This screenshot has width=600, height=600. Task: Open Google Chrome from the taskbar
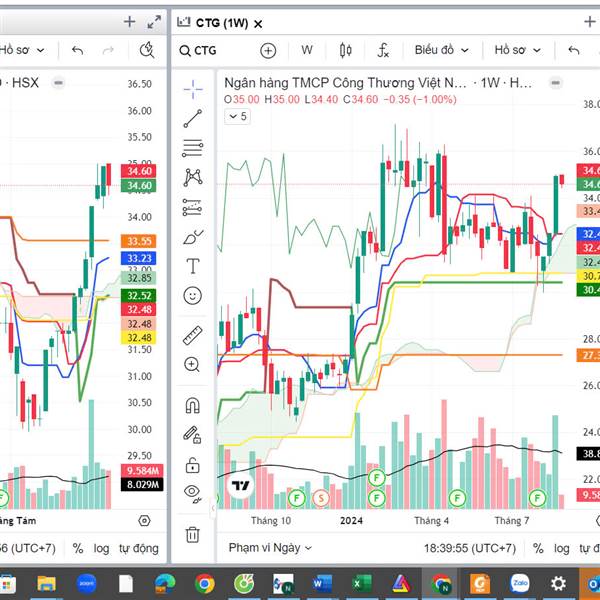pyautogui.click(x=204, y=584)
